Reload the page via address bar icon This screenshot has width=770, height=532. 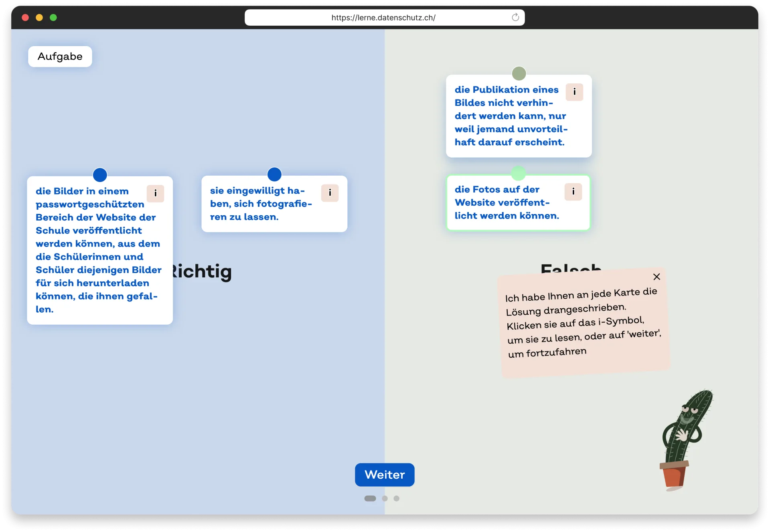click(x=515, y=17)
